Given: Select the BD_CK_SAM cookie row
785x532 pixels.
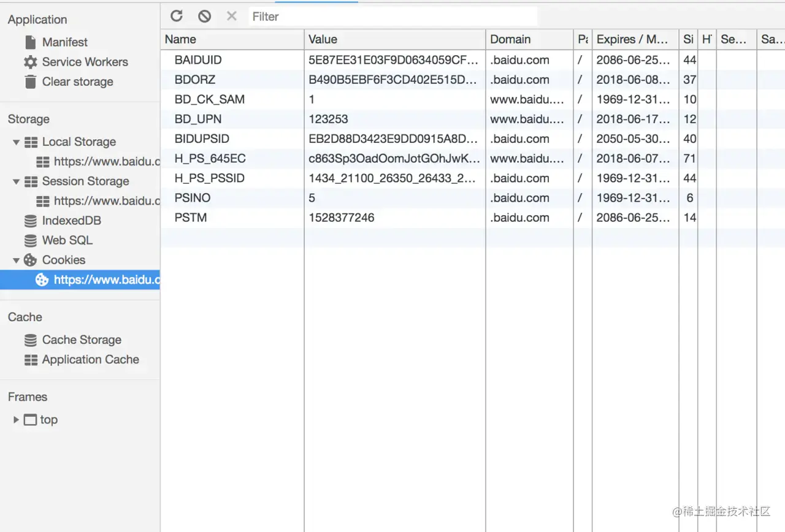Looking at the screenshot, I should click(473, 99).
